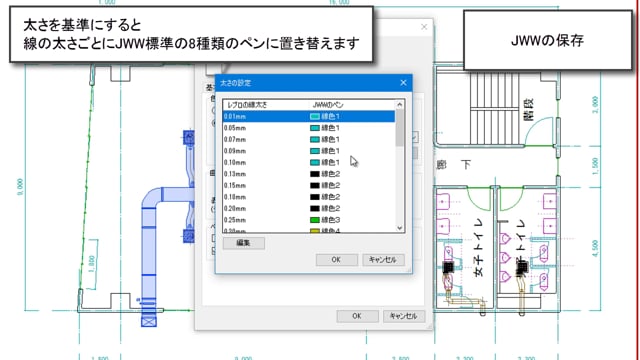This screenshot has width=640, height=360.
Task: Click the 階段 label on the floor plan
Action: [x=528, y=109]
